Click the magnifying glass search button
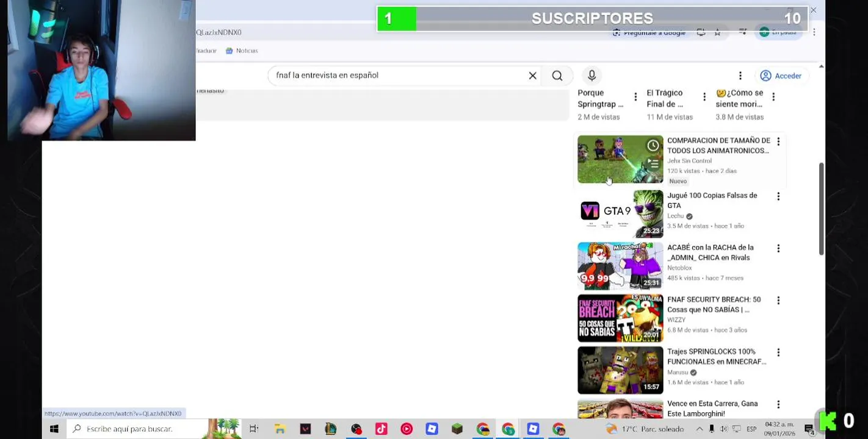The height and width of the screenshot is (439, 868). click(557, 76)
